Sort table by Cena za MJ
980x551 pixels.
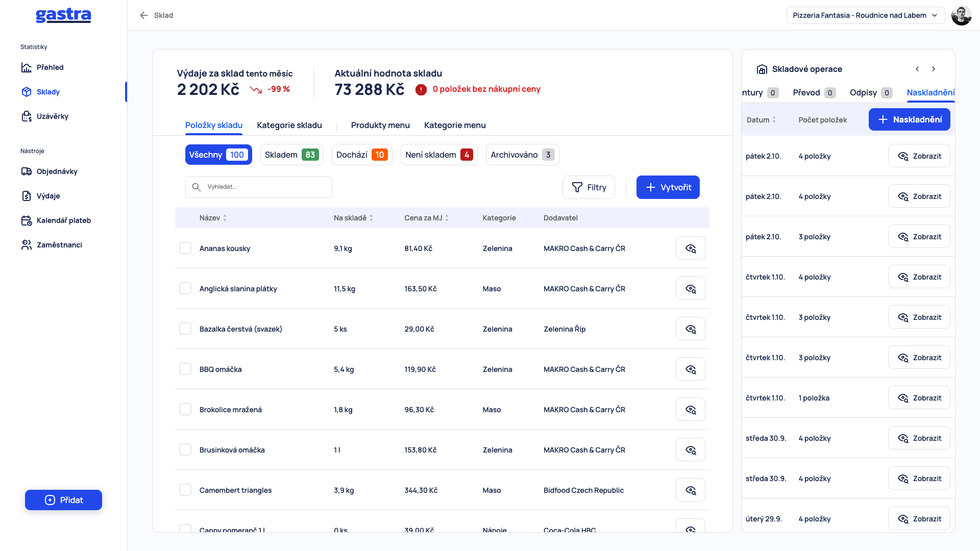tap(426, 218)
